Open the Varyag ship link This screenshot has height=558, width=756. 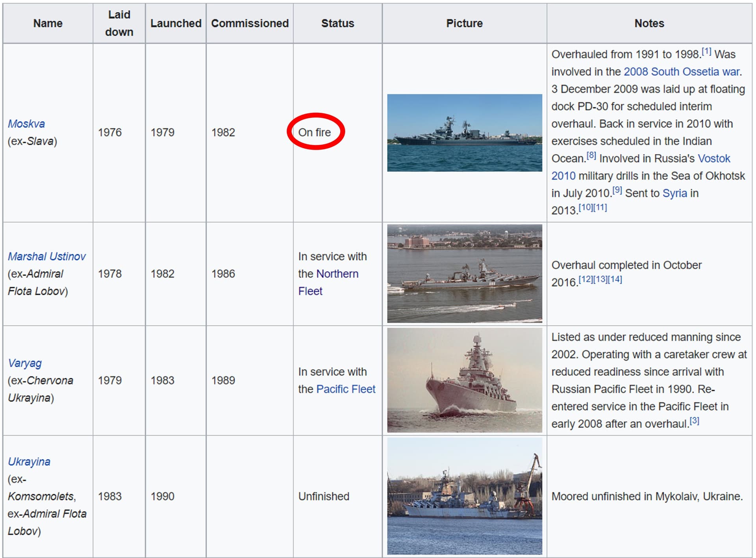pos(25,363)
